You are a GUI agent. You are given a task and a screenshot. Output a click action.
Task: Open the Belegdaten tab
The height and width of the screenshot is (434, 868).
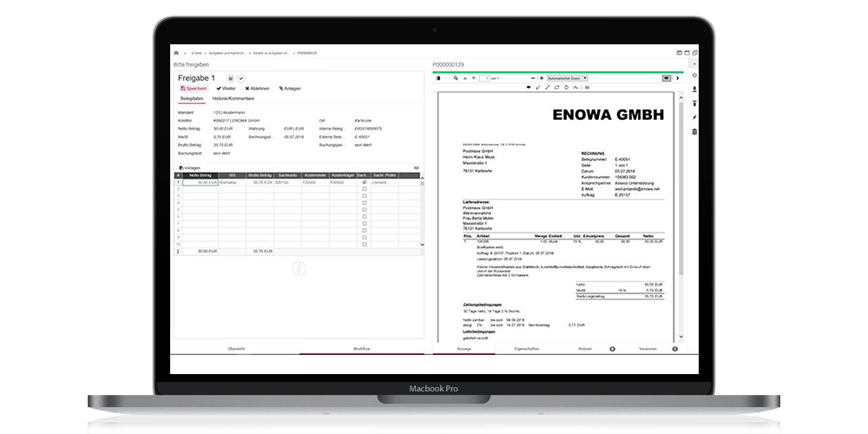click(191, 99)
